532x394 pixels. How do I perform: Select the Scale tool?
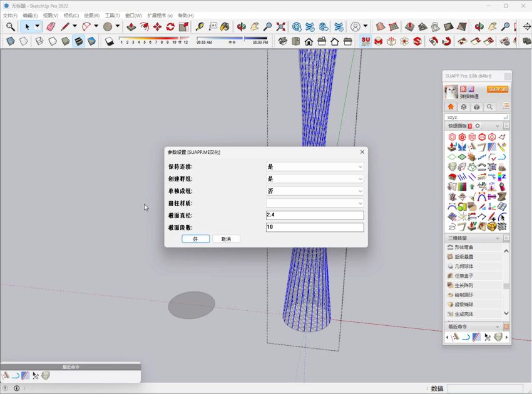[183, 26]
